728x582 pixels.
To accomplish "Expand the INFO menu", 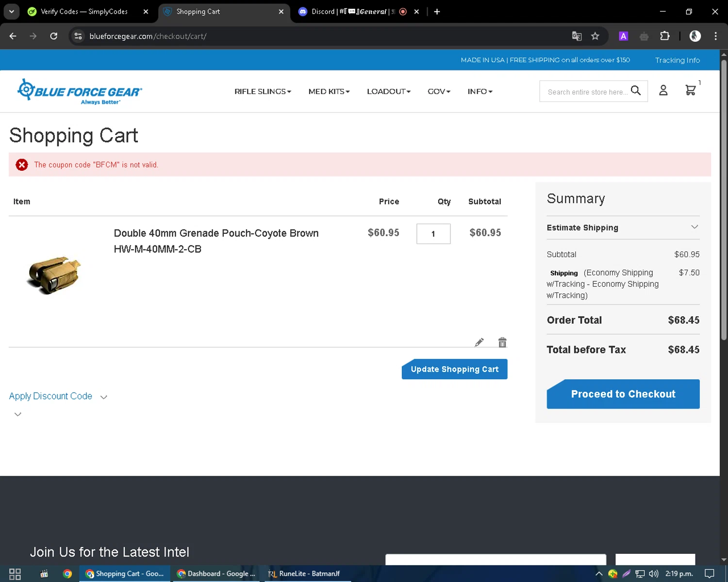I will click(x=480, y=91).
